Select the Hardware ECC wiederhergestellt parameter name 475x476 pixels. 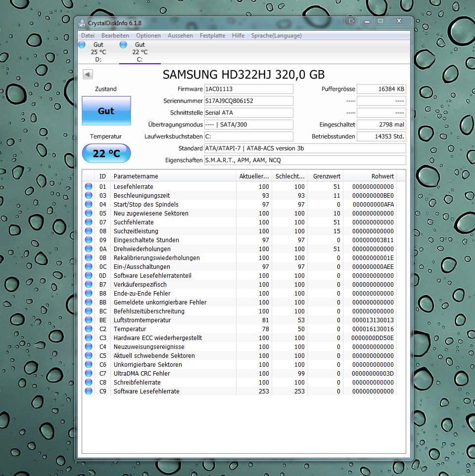[x=158, y=338]
